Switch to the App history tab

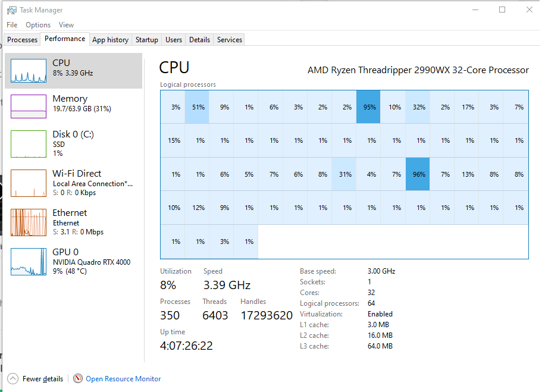point(110,40)
